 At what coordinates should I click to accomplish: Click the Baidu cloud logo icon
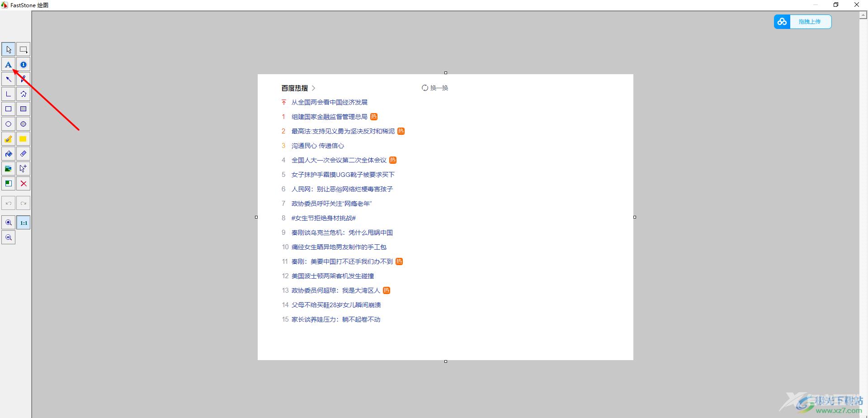click(782, 22)
